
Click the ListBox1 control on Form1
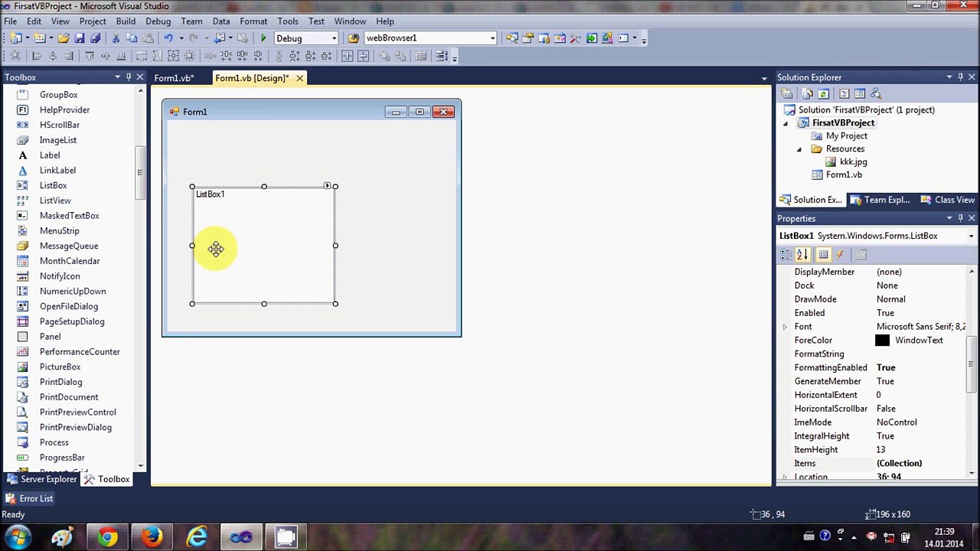263,245
